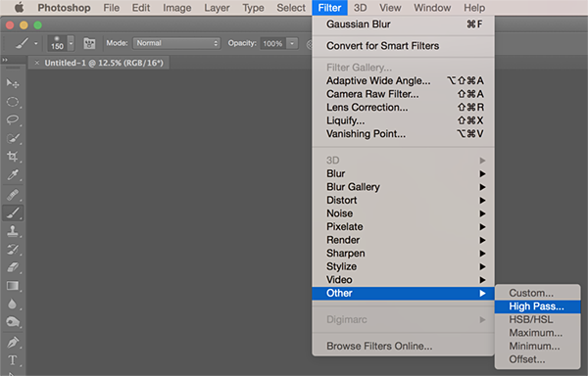Viewport: 588px width, 376px height.
Task: Select the Eyedropper tool
Action: [x=13, y=175]
